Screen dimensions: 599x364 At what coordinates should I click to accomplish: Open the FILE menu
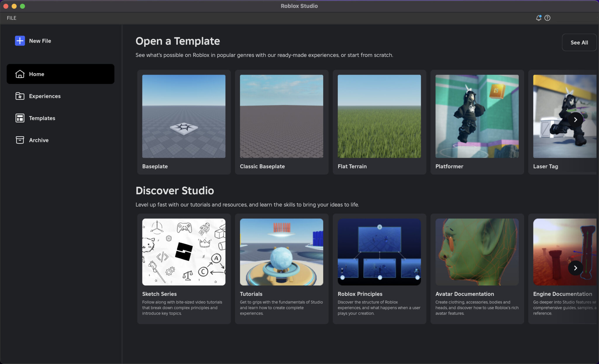click(x=11, y=18)
